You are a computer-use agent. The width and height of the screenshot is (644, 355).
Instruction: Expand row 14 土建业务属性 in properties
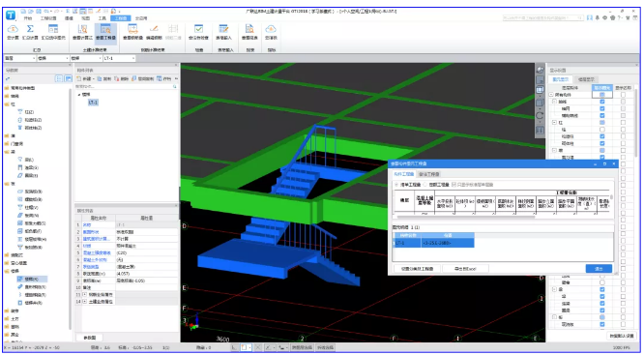coord(84,302)
